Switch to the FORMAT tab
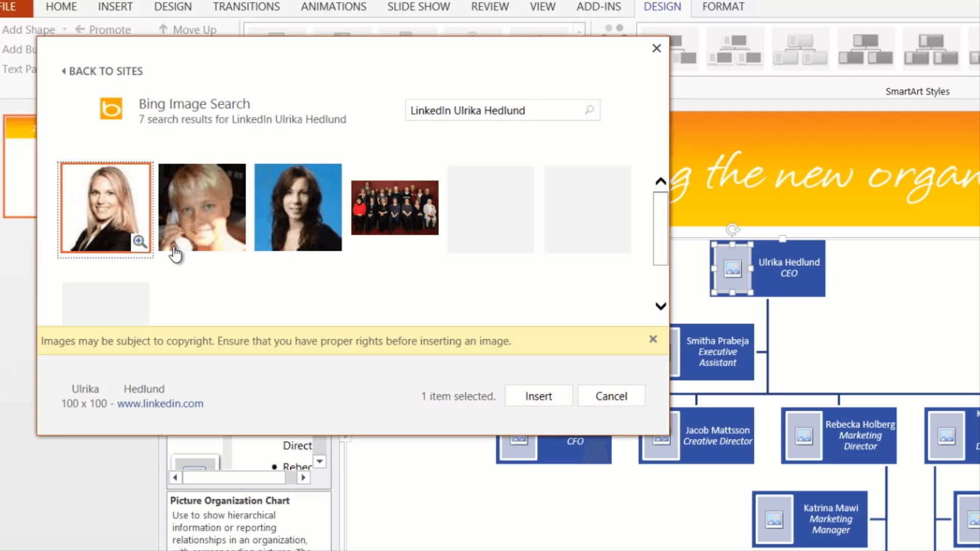Screen dimensions: 980x551 pyautogui.click(x=723, y=7)
